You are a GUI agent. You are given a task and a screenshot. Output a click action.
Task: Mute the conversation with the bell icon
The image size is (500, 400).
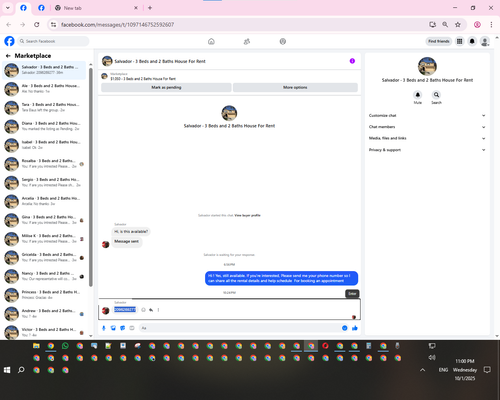click(418, 95)
